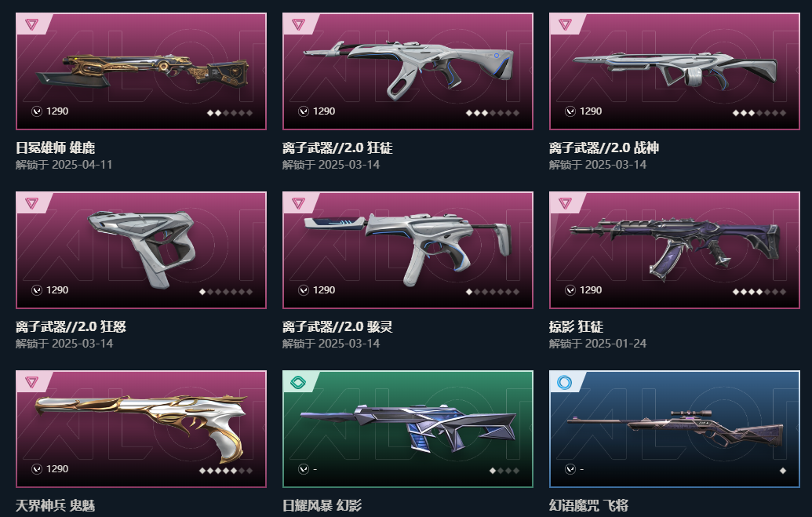Click the green tier icon on 日耀风暴 幻影 card
Screen dimensions: 812x517
298,382
